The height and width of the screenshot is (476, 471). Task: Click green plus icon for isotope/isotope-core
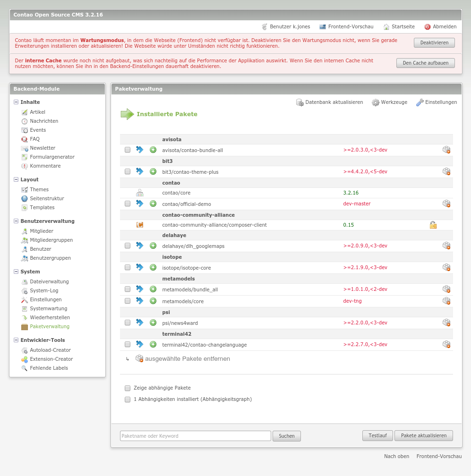[153, 267]
